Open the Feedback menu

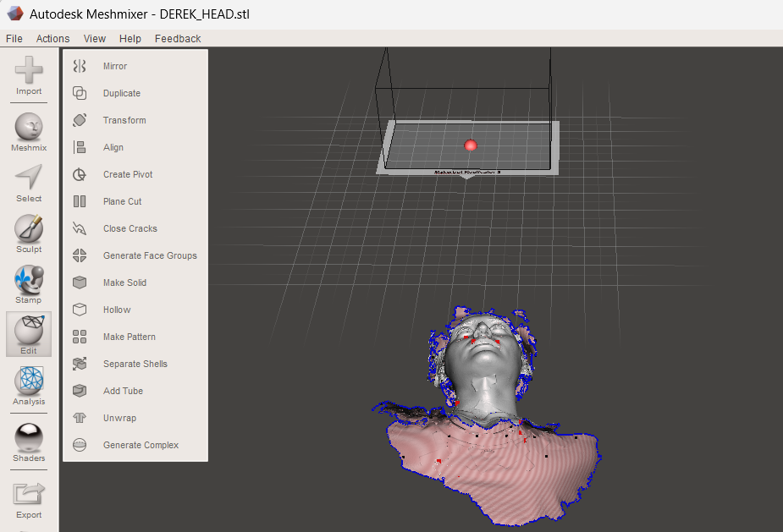(x=178, y=38)
